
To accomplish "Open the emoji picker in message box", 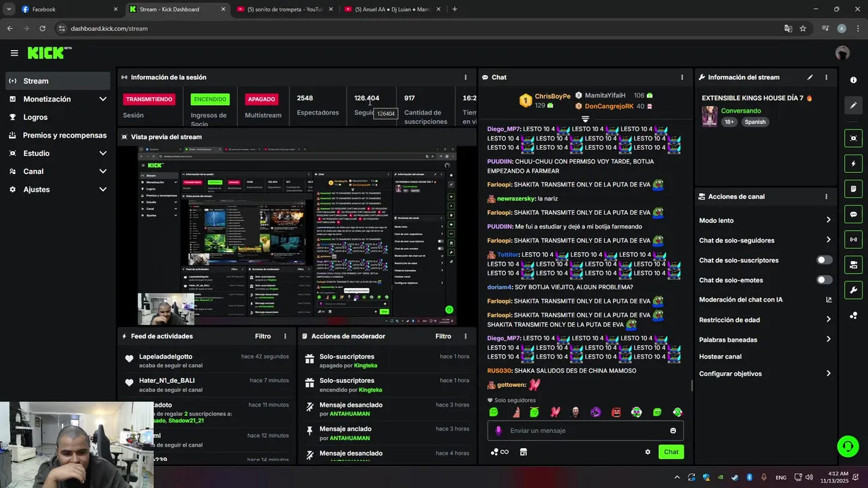I will click(673, 430).
